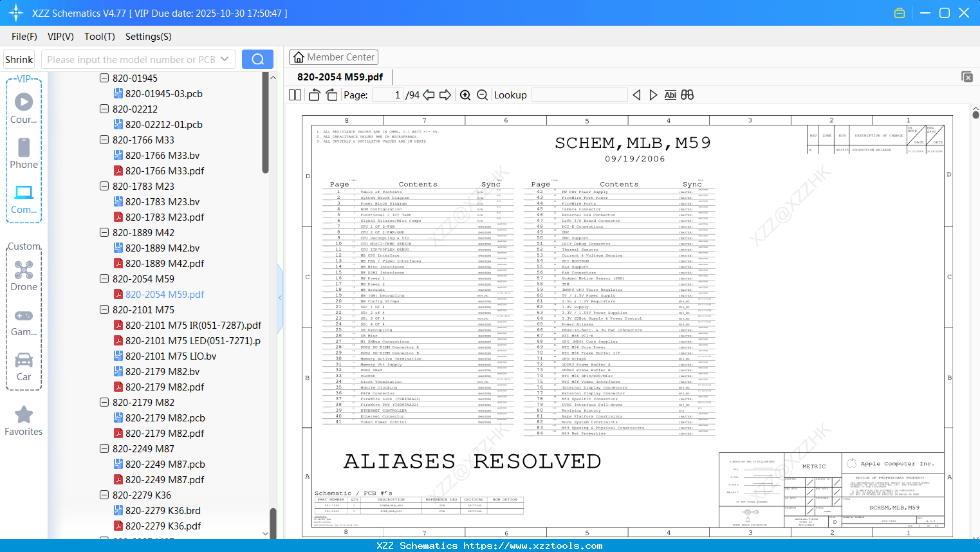The image size is (980, 552).
Task: Open 820-2279 K36.brd boardview
Action: click(x=157, y=510)
